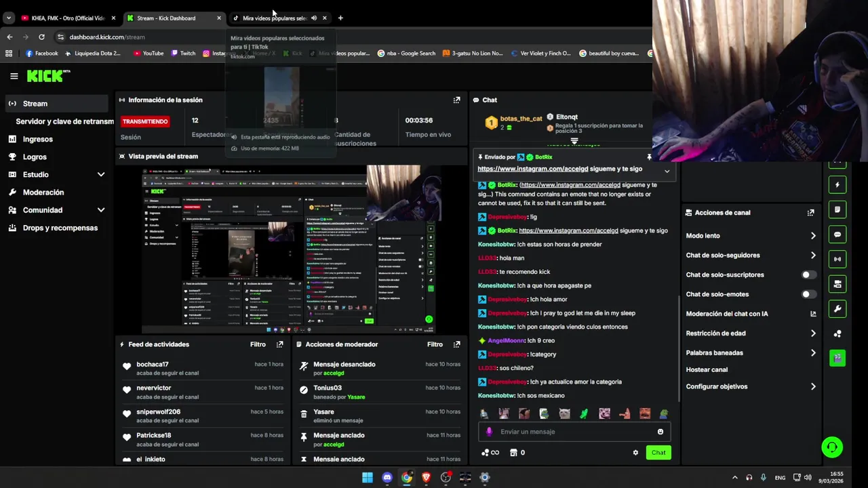The width and height of the screenshot is (868, 488).
Task: Click the broadcast signal sidebar icon
Action: (837, 259)
